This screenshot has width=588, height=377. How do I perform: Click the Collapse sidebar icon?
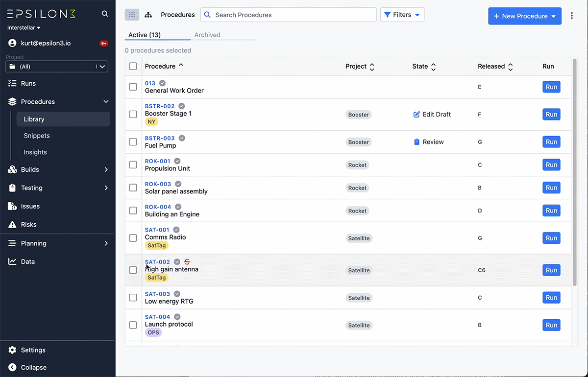pyautogui.click(x=12, y=367)
